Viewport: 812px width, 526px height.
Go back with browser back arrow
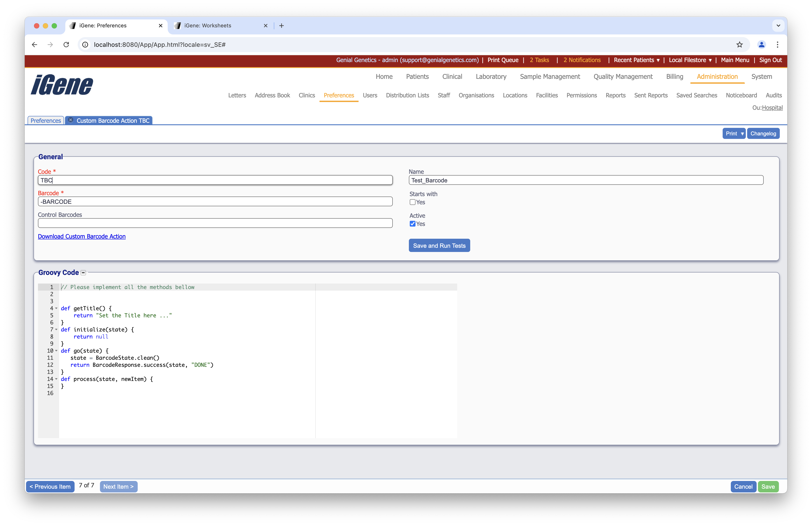(34, 45)
